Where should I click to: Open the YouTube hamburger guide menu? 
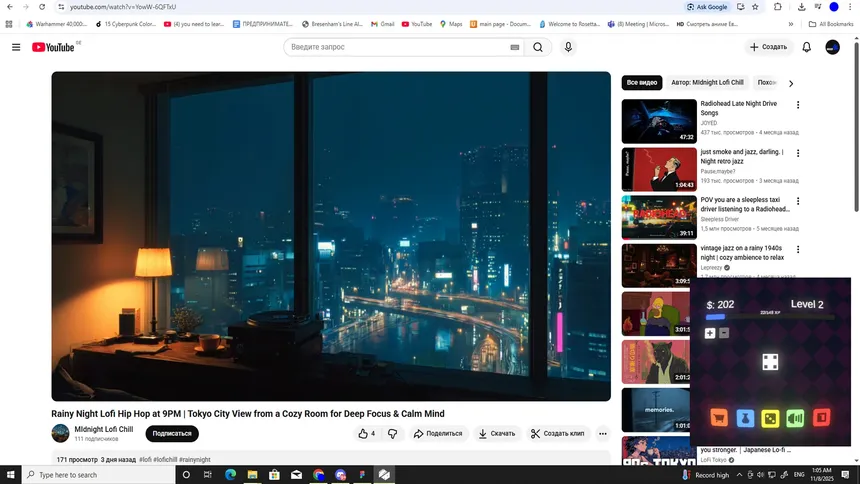coord(16,47)
